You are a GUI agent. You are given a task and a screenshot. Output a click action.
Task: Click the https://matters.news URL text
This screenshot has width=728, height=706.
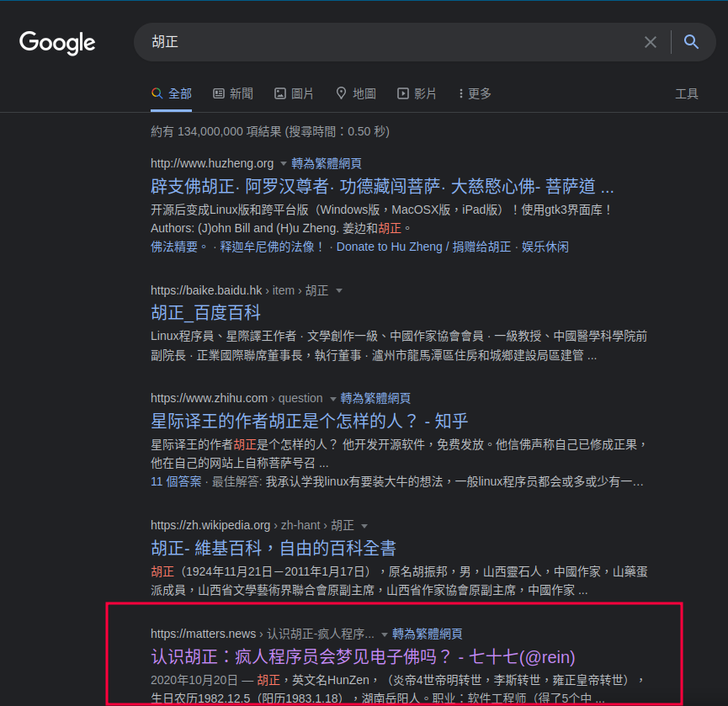click(x=204, y=634)
